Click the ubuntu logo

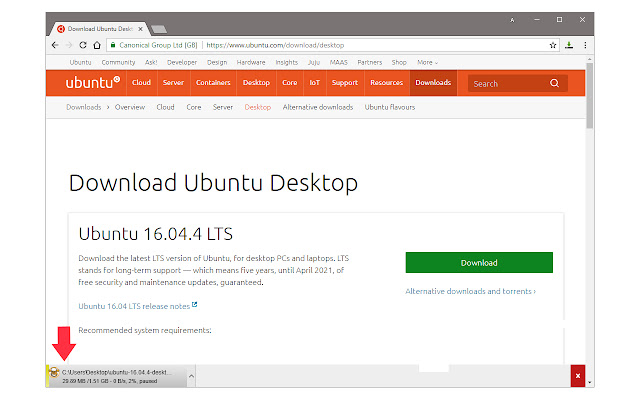pyautogui.click(x=93, y=82)
